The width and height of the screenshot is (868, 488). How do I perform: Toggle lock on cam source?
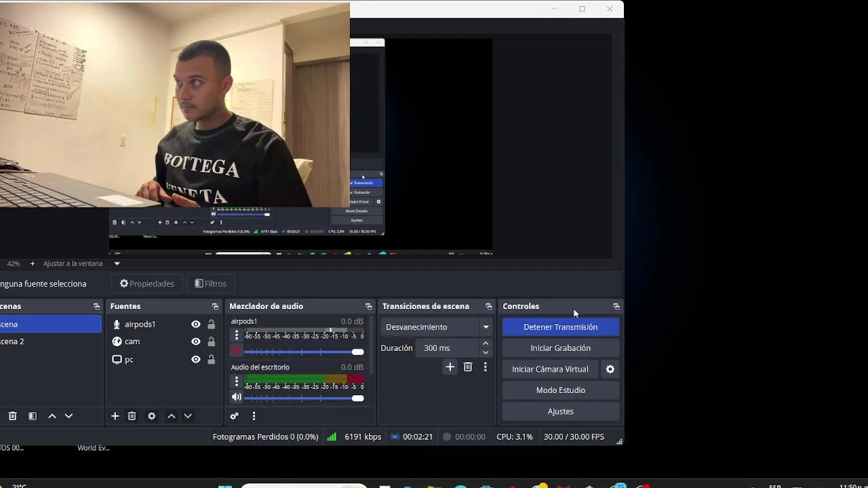211,342
